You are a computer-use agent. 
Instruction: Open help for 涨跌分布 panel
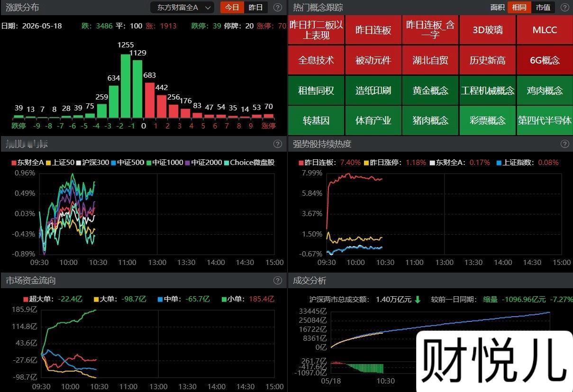tap(278, 8)
